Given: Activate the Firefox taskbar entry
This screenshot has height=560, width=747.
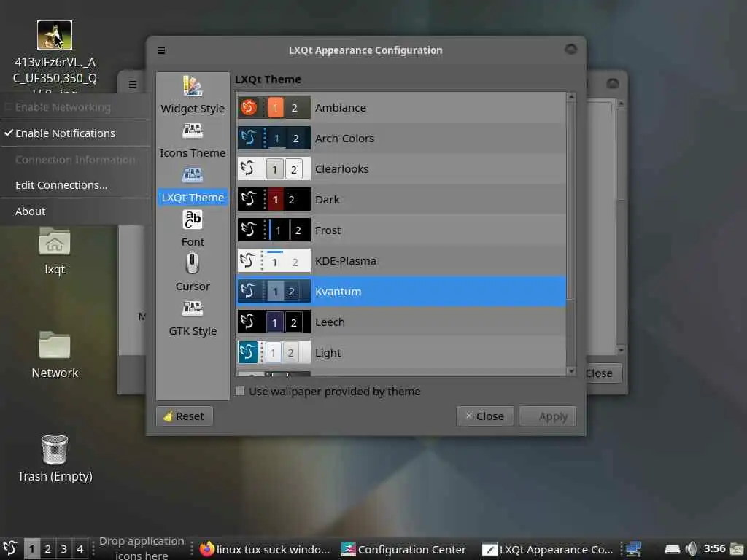Looking at the screenshot, I should pos(265,549).
